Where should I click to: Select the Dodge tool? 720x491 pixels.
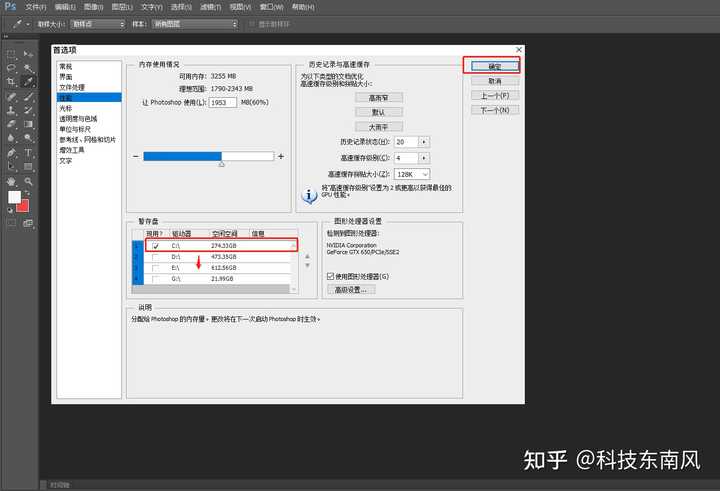click(28, 138)
